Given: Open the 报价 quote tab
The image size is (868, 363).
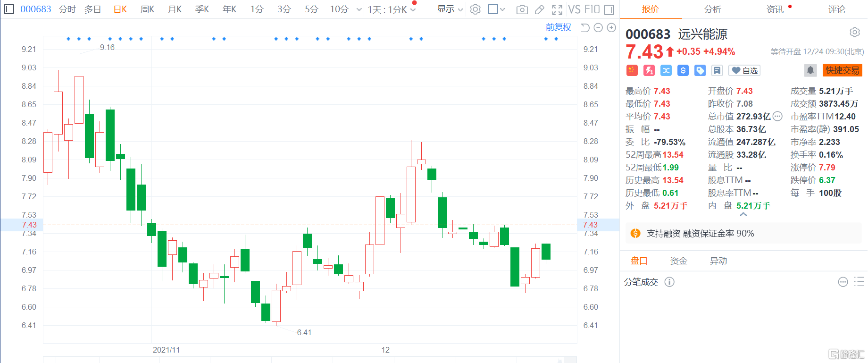Looking at the screenshot, I should (651, 9).
